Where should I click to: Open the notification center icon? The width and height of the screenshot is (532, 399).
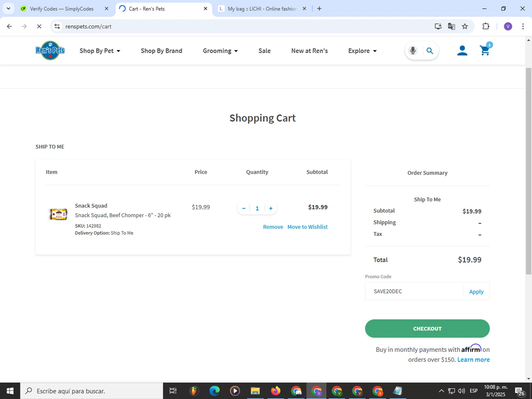point(520,391)
